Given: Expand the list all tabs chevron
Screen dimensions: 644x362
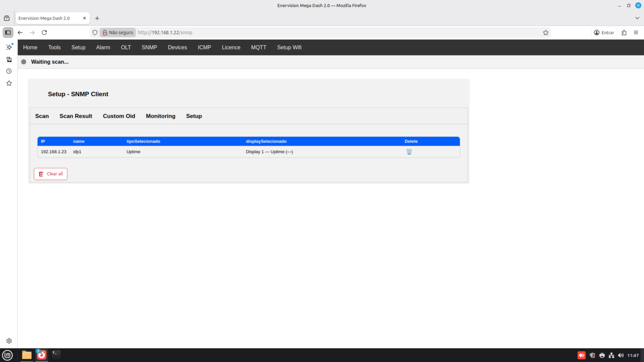Looking at the screenshot, I should (x=637, y=18).
